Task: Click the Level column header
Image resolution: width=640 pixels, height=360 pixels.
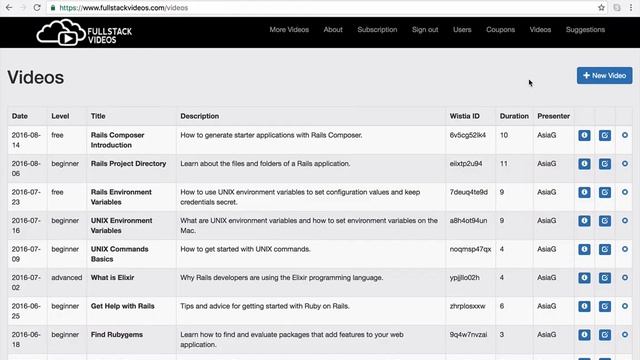Action: (x=60, y=116)
